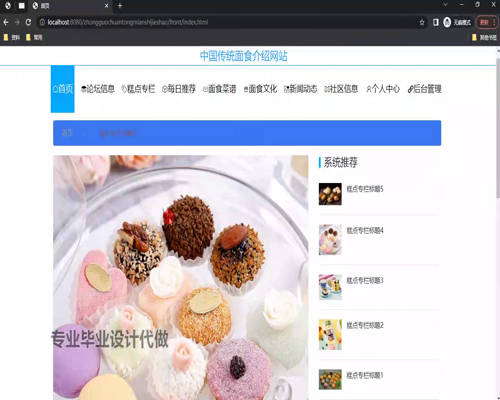
Task: Open recommended item 糕点专栏标题4
Action: click(x=365, y=230)
